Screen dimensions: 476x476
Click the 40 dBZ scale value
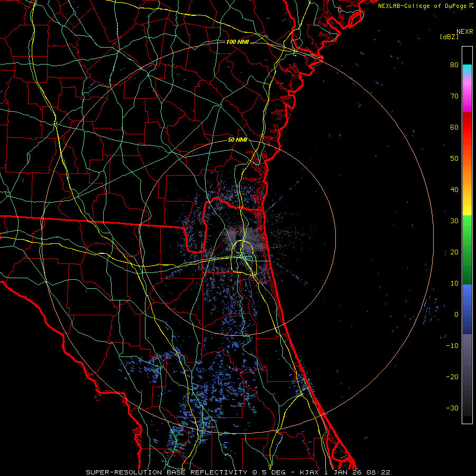[454, 190]
